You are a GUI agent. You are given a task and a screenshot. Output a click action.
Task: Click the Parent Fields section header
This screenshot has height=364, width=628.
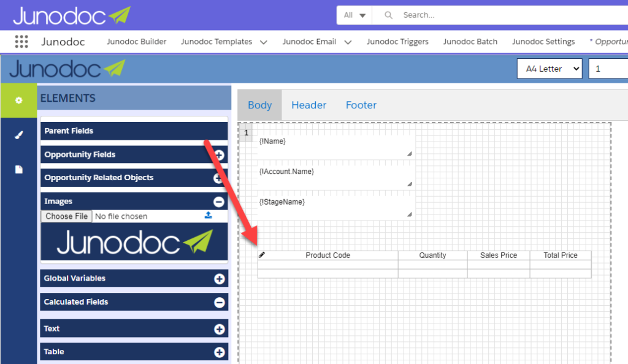tap(134, 131)
